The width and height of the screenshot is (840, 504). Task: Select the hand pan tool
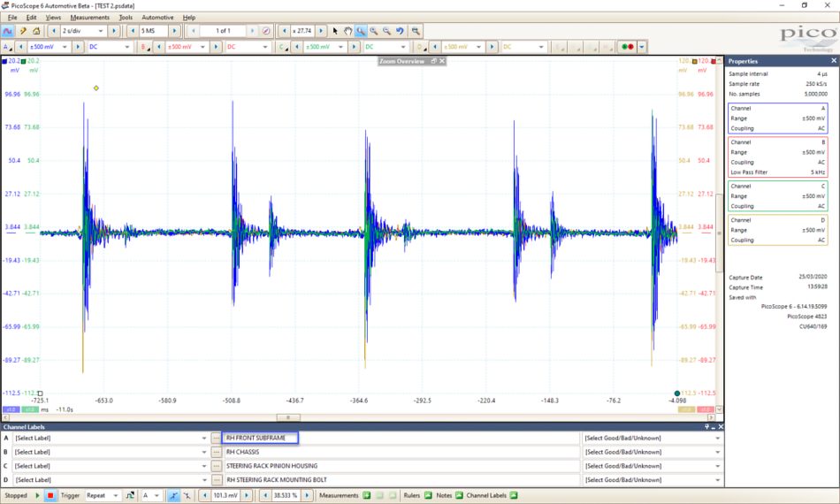pos(347,31)
